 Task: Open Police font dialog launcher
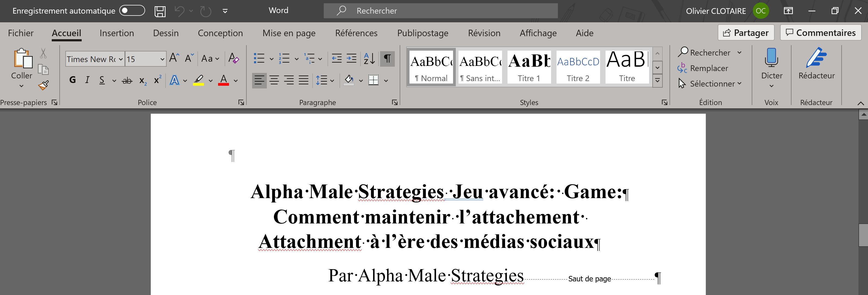point(241,102)
